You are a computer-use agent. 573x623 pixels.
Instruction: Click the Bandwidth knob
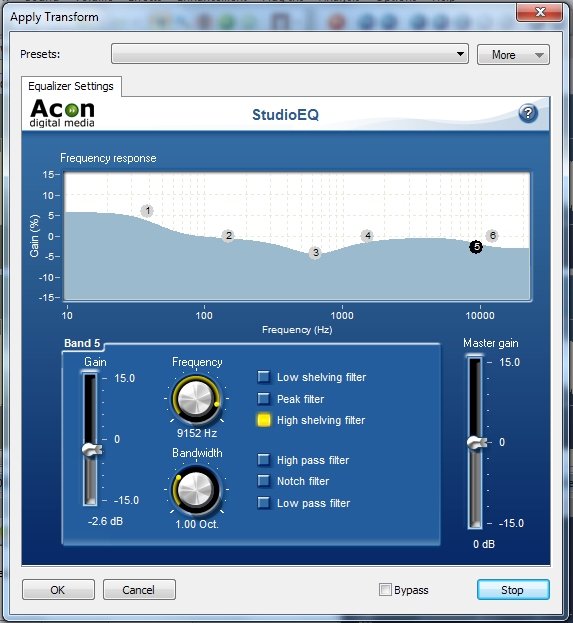[x=196, y=490]
